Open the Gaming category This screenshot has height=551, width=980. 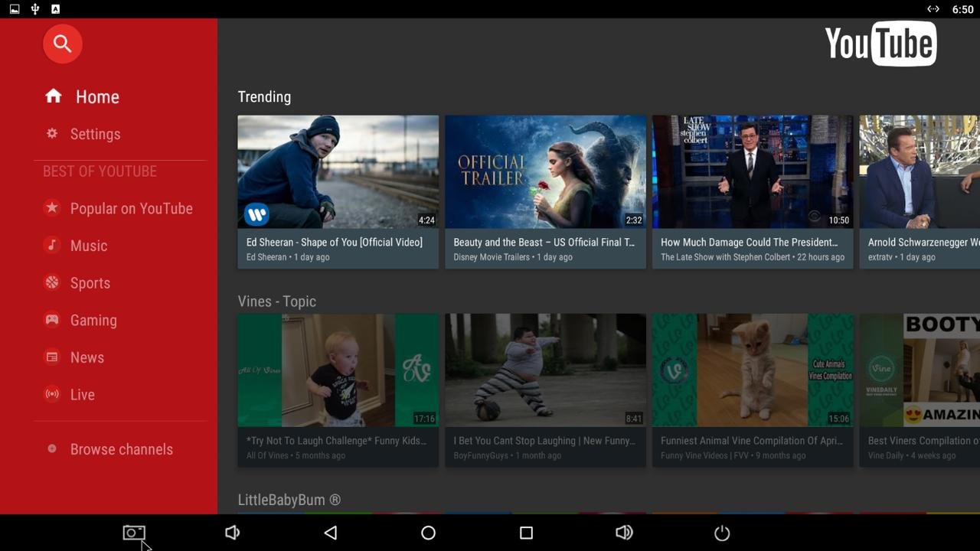pos(93,320)
